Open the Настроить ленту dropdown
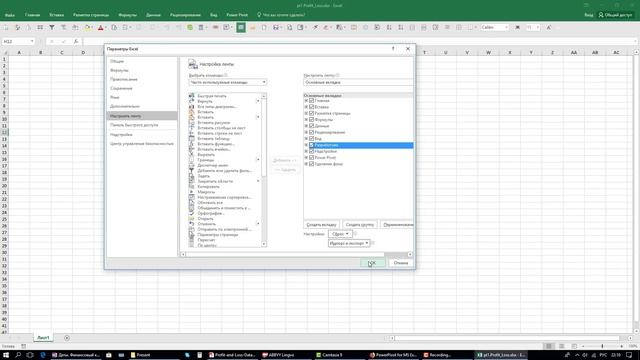This screenshot has width=640, height=360. point(358,82)
